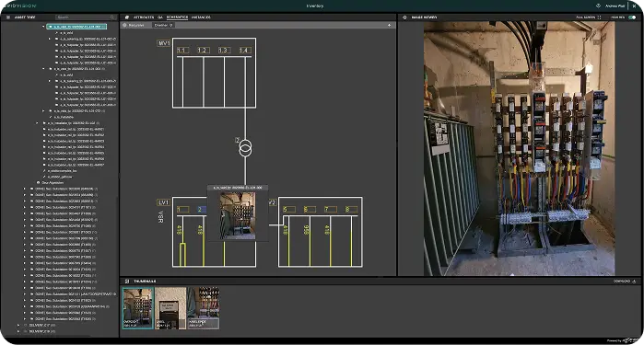This screenshot has height=345, width=644.
Task: Click the full screen expand icon
Action: (x=599, y=17)
